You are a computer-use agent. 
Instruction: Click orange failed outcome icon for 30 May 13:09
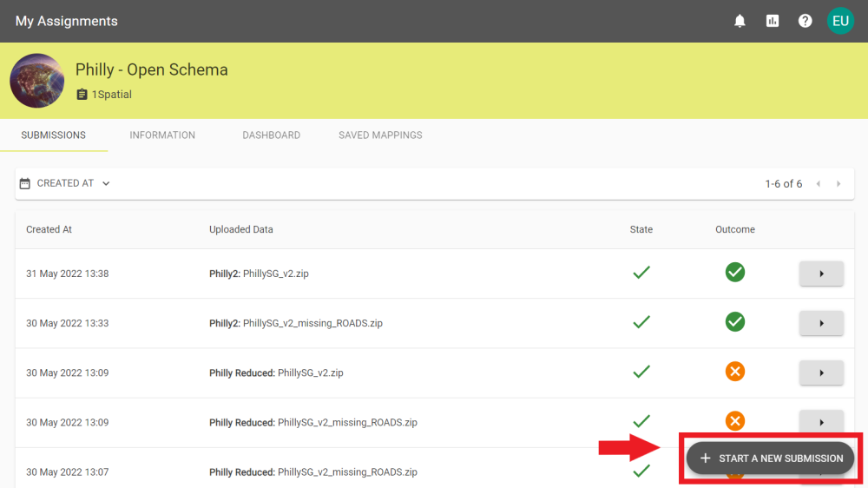point(735,372)
